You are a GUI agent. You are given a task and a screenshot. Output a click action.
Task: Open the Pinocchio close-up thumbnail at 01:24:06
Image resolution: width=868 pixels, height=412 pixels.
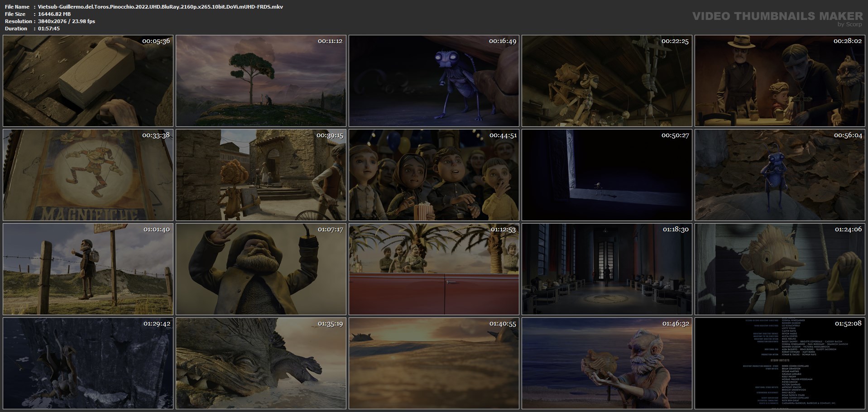coord(780,269)
